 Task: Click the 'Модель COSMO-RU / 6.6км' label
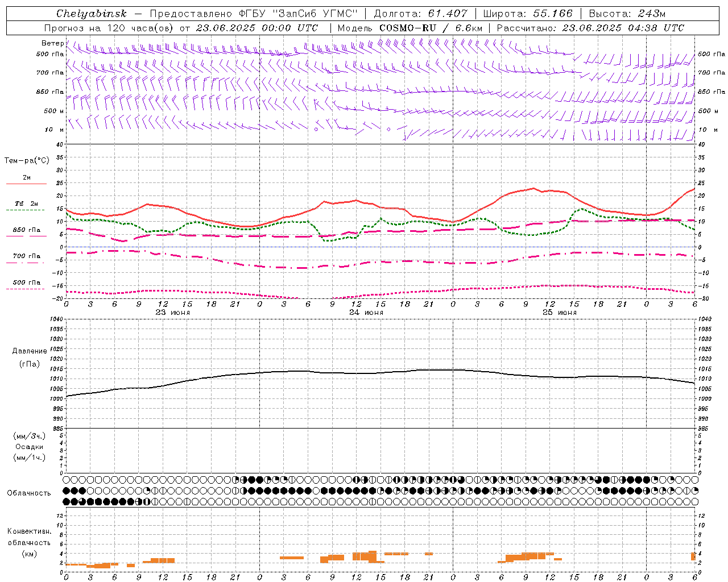point(410,28)
